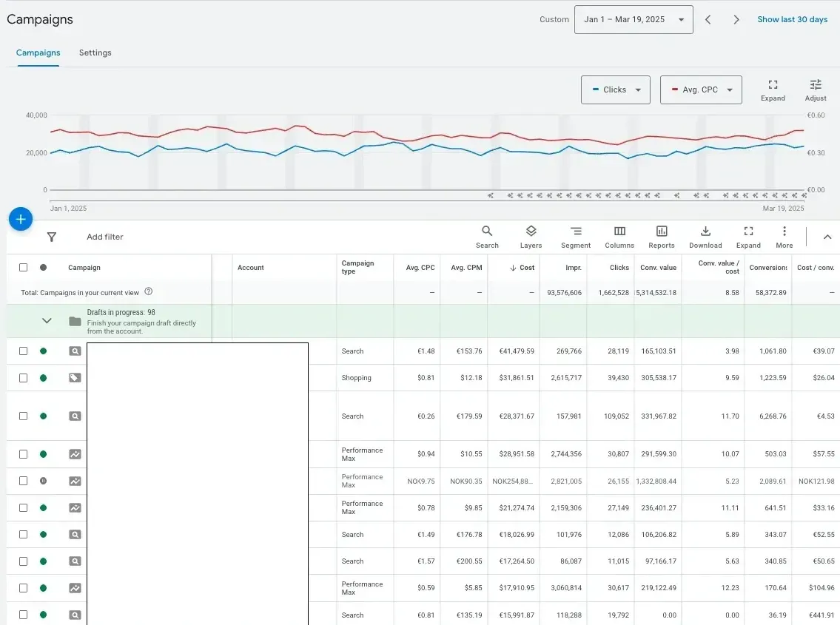840x625 pixels.
Task: Click the Search campaign icon for €41,479.59 row
Action: [x=75, y=351]
